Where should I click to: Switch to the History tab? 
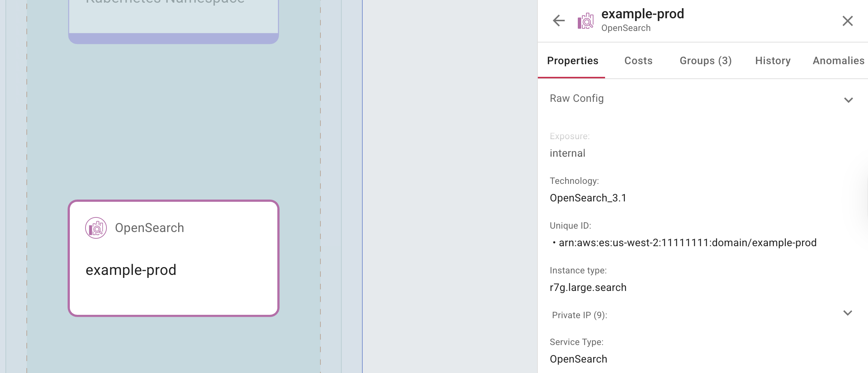tap(772, 61)
